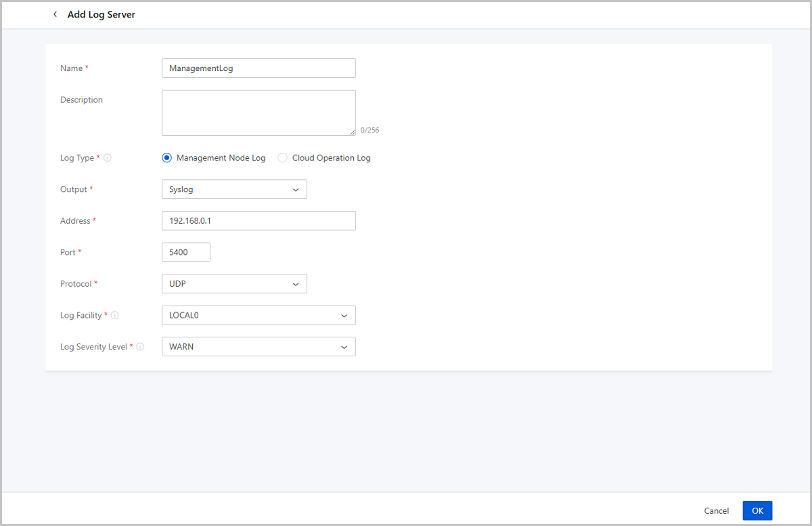
Task: Click the chevron arrow in Protocol dropdown
Action: click(296, 285)
